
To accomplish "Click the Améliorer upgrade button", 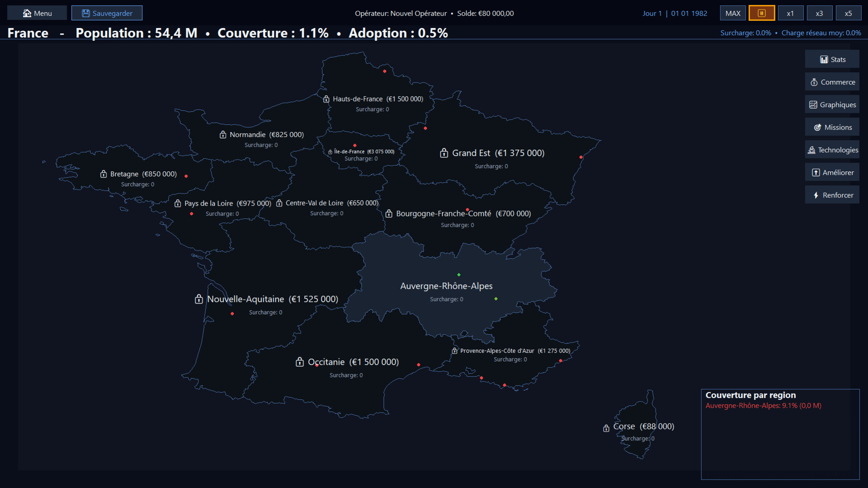I will click(x=832, y=172).
